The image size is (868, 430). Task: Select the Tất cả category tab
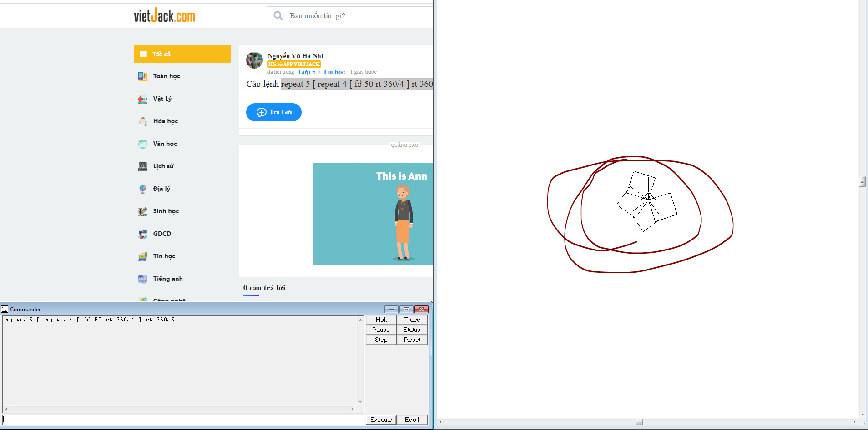[182, 54]
